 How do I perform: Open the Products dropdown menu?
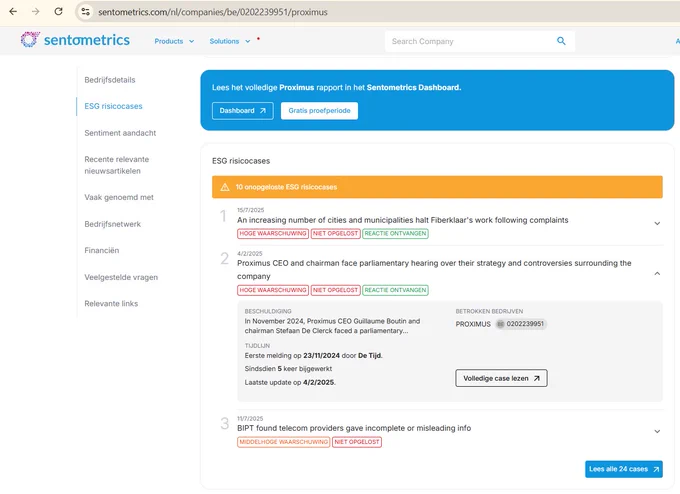tap(174, 41)
